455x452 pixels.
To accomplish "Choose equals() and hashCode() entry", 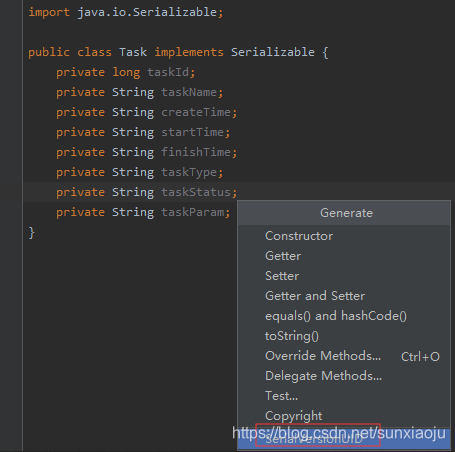I will point(344,316).
